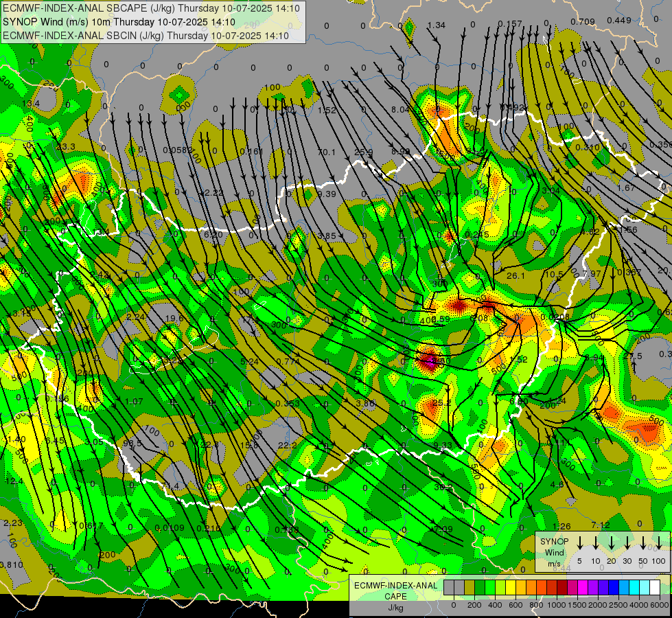Screen dimensions: 672x618
Task: Click the '800' label on CAPE scale
Action: (x=536, y=605)
